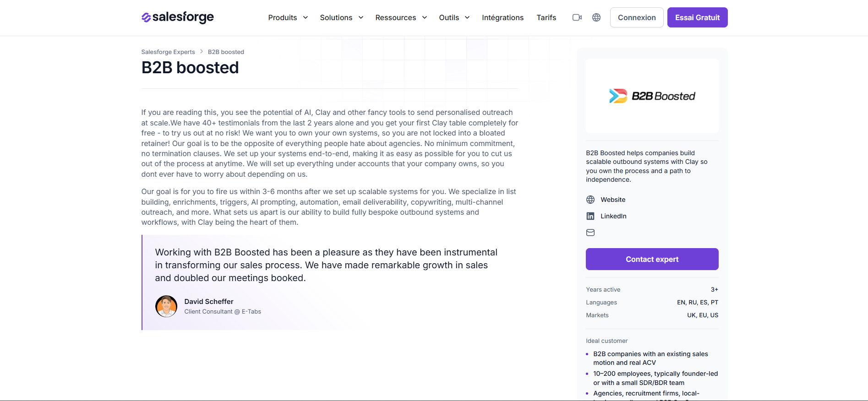Click the Languages label
The width and height of the screenshot is (868, 401).
click(x=601, y=302)
